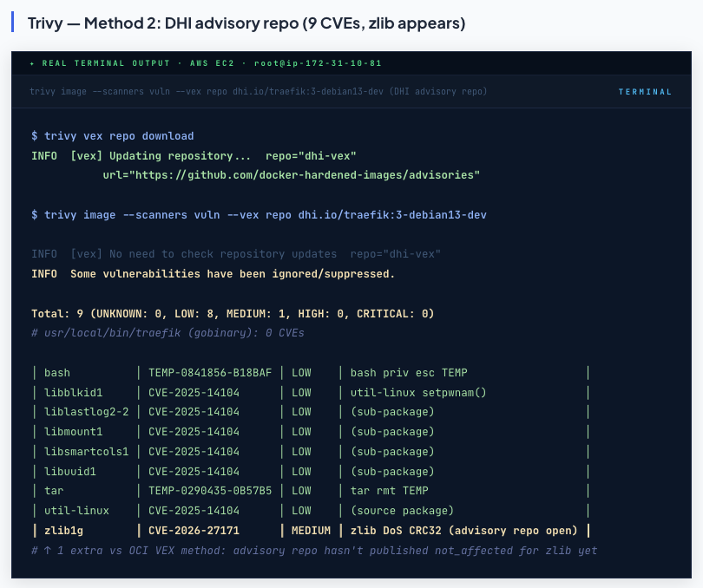Click CVE-2025-14104 in the libblkid1 row
Screen dimensions: 703x588
194,393
